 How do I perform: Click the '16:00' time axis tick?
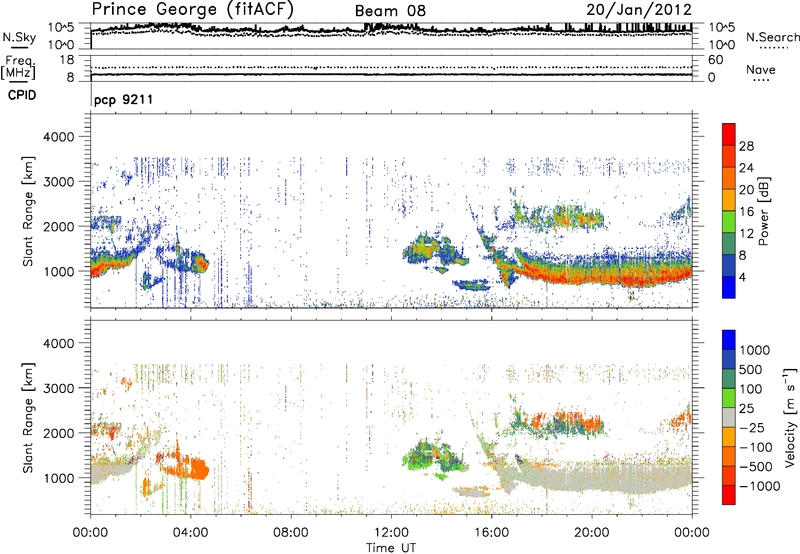(x=491, y=533)
